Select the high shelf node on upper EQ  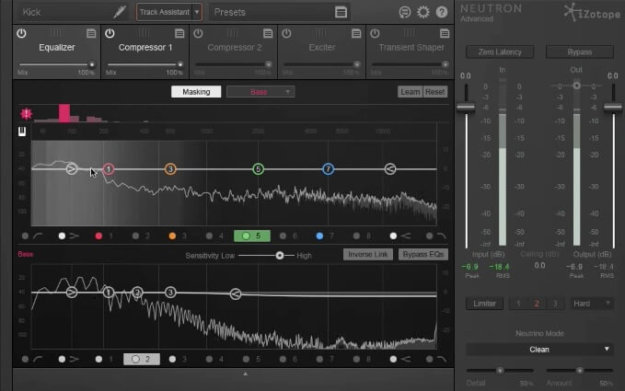pyautogui.click(x=390, y=169)
